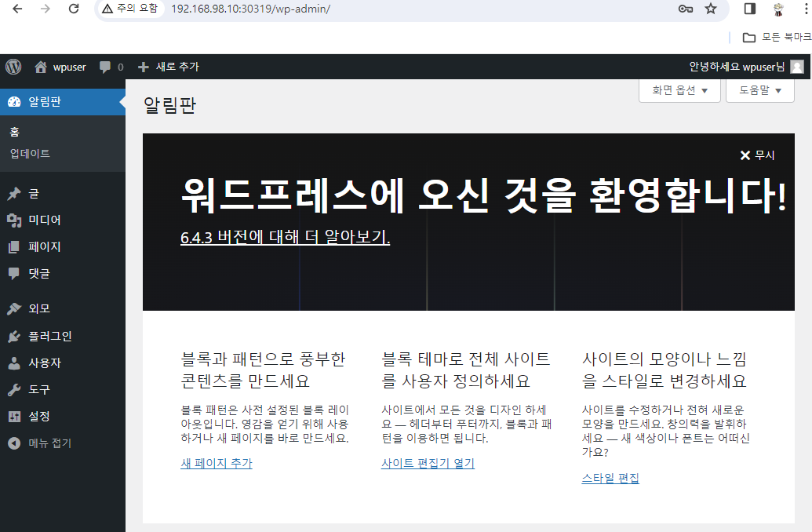
Task: Bookmark this page with the star icon
Action: [711, 9]
